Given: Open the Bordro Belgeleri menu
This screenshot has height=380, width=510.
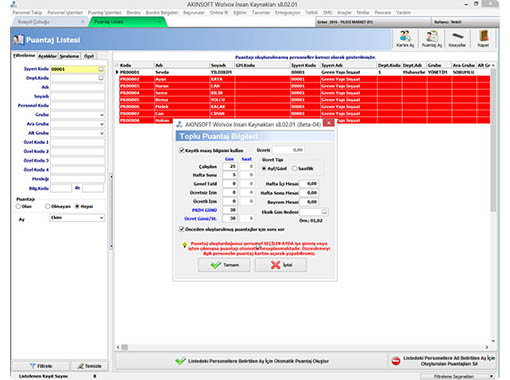Looking at the screenshot, I should pyautogui.click(x=162, y=12).
